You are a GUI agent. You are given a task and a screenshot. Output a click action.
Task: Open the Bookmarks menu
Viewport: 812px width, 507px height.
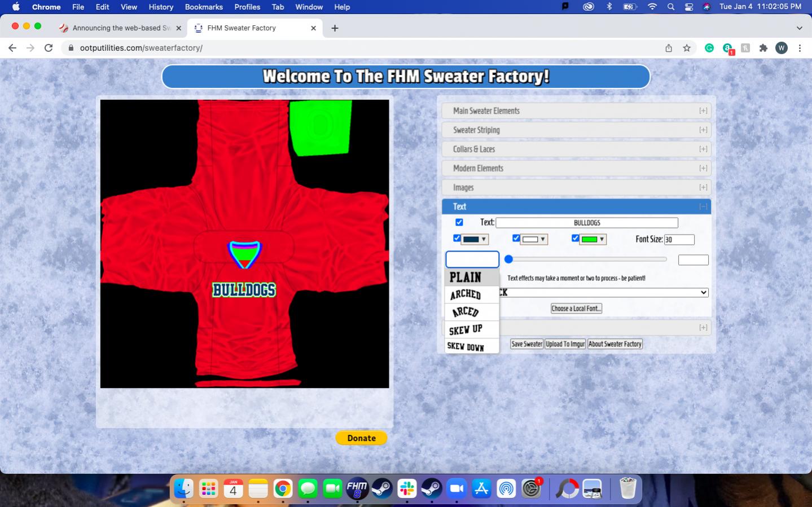coord(203,7)
